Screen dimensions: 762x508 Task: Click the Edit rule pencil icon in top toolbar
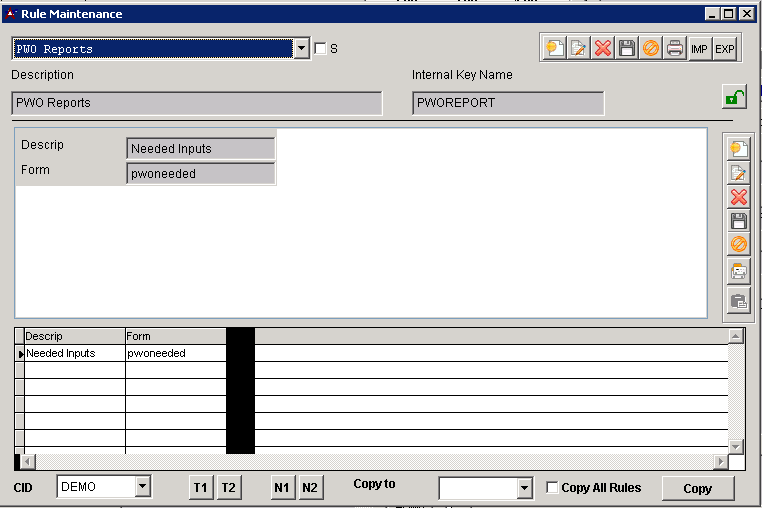pos(578,48)
